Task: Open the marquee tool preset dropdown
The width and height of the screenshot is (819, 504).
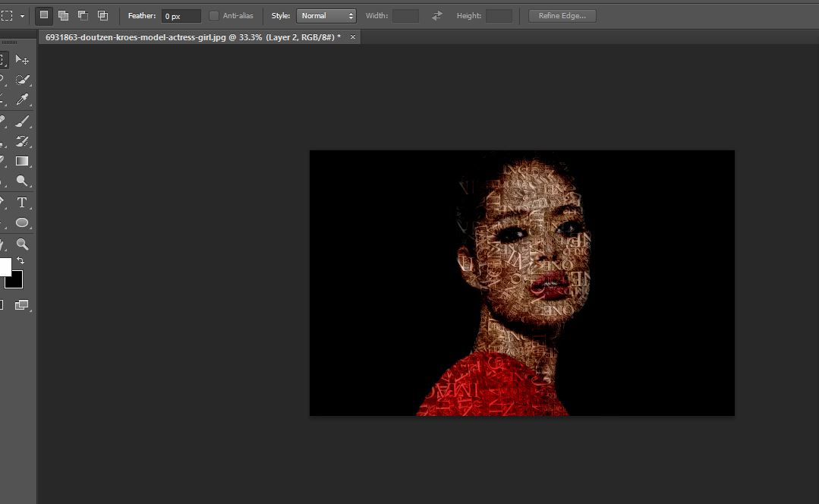Action: (23, 14)
